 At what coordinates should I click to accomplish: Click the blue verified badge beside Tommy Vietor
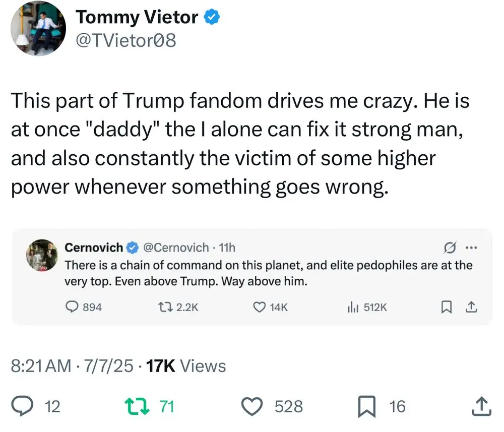(211, 17)
